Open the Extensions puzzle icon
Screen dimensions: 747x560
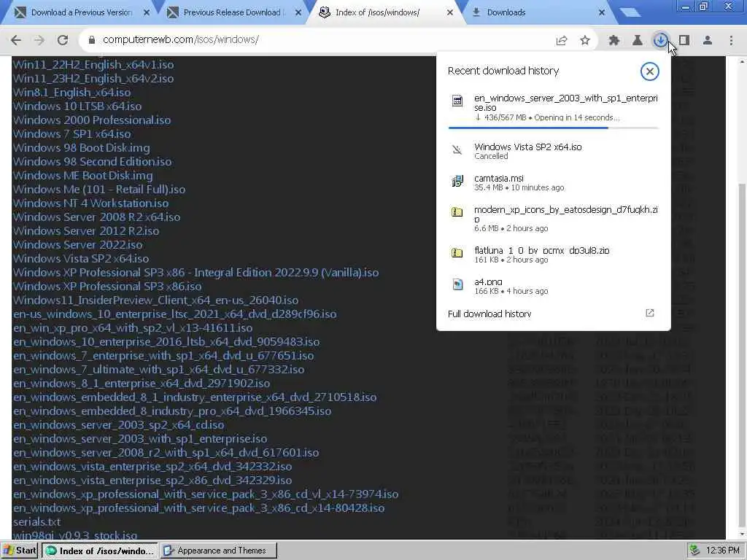[614, 41]
